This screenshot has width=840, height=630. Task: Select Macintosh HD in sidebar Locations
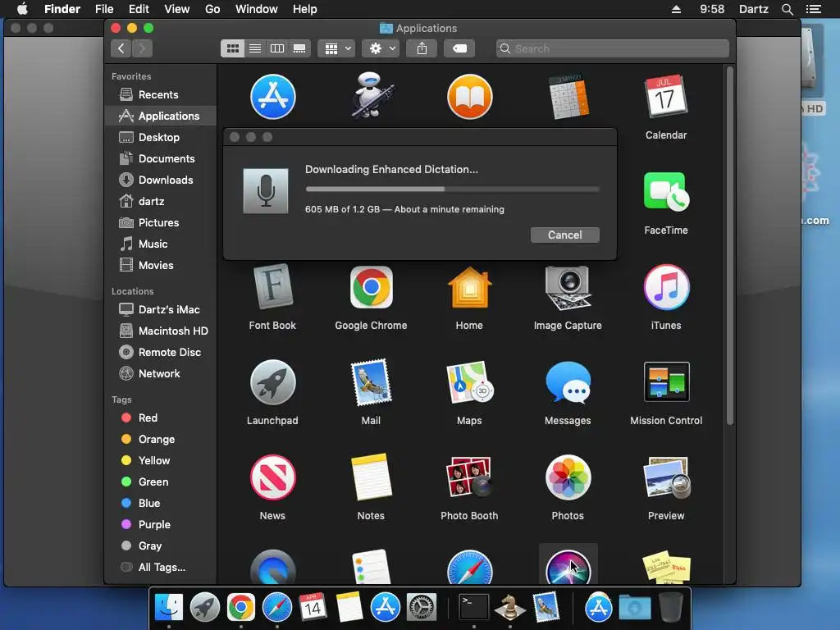[x=161, y=331]
